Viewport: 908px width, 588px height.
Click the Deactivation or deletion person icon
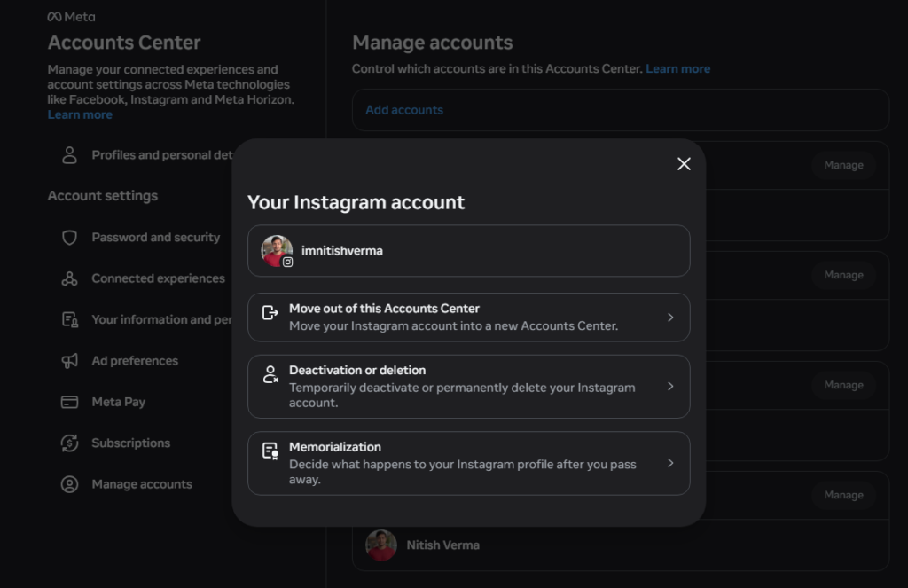(270, 374)
